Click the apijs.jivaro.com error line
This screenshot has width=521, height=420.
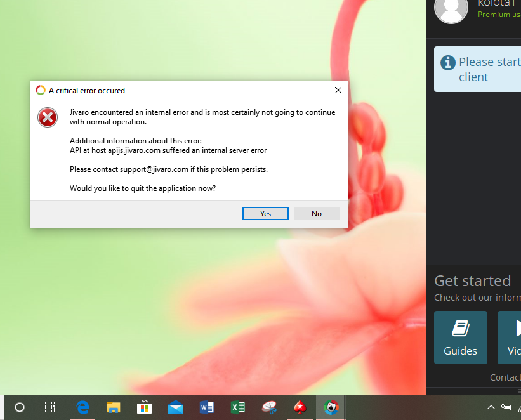pyautogui.click(x=168, y=150)
